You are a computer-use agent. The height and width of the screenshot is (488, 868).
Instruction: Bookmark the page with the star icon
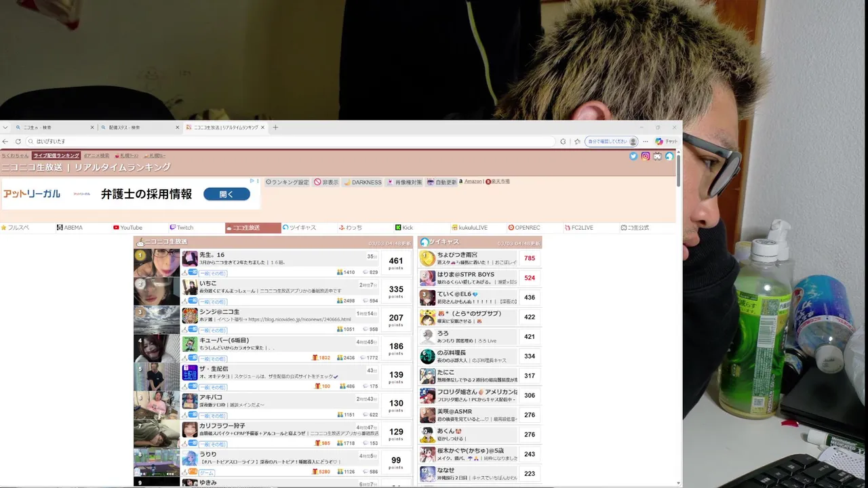[x=578, y=142]
